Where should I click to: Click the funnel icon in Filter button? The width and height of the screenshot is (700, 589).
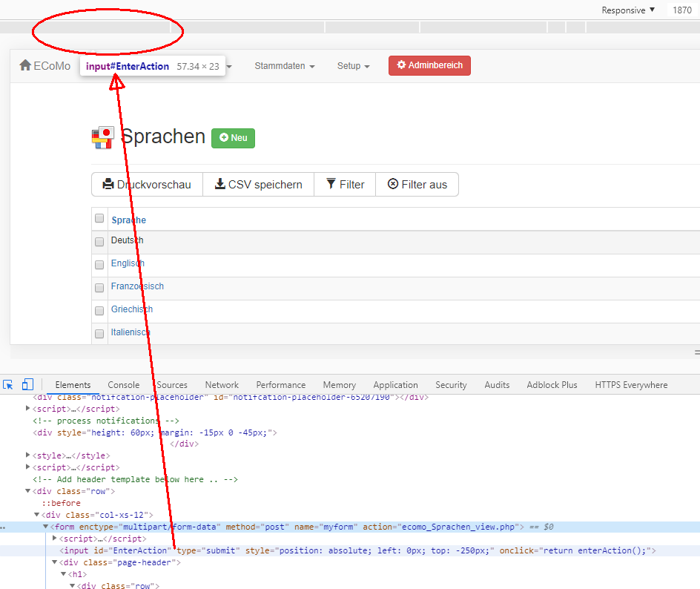[331, 183]
